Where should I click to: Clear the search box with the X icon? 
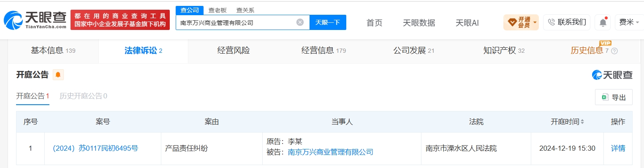click(300, 22)
